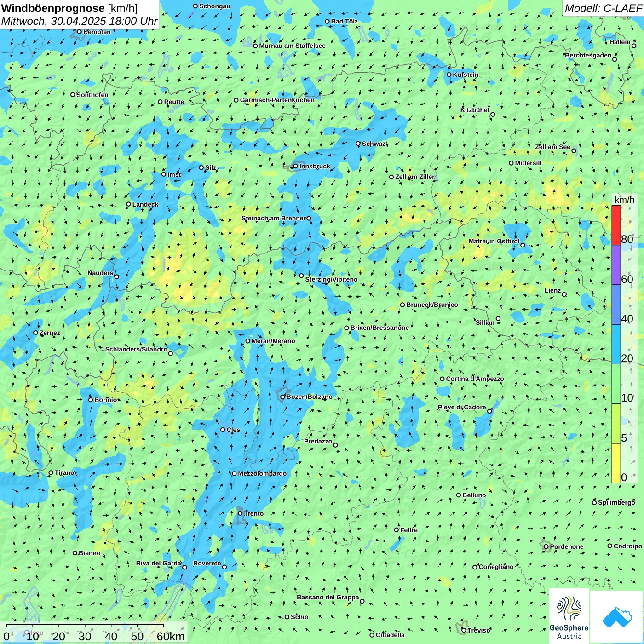Click the Matrei in Osttirol marker dot

click(x=523, y=245)
